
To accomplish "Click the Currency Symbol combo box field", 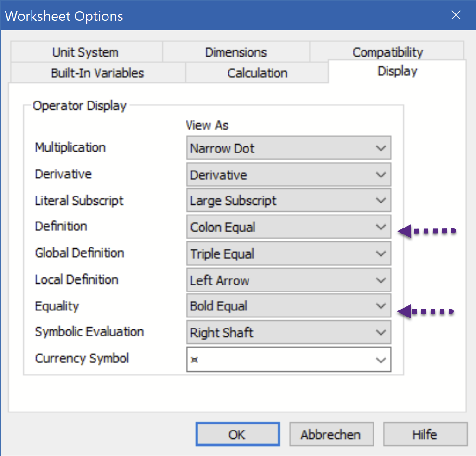I will (x=278, y=360).
